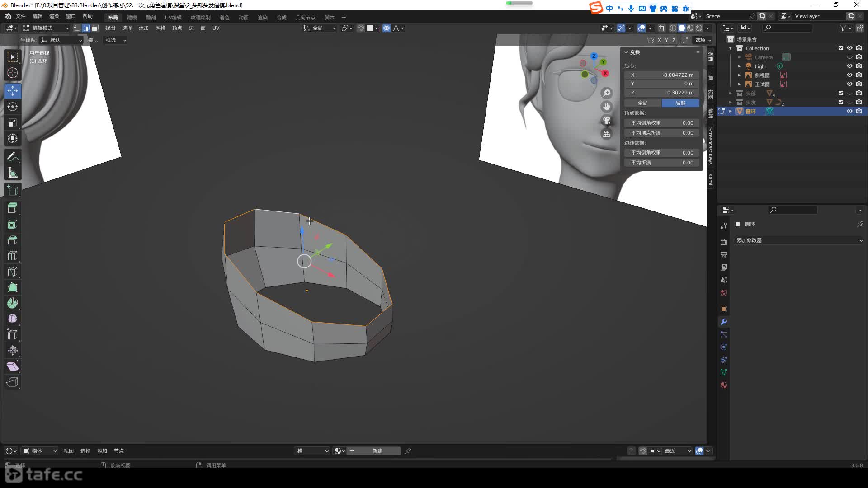Click the 局部 button in transform panel
The height and width of the screenshot is (488, 868).
point(680,103)
